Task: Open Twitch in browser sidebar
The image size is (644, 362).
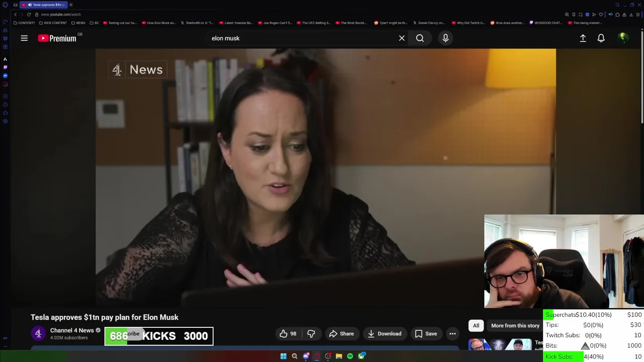Action: (x=5, y=67)
